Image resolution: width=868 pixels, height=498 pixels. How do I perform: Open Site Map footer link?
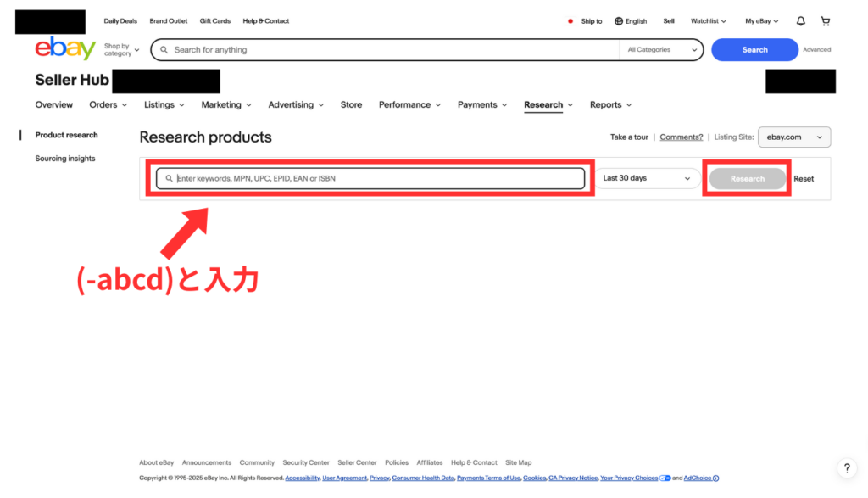(518, 462)
